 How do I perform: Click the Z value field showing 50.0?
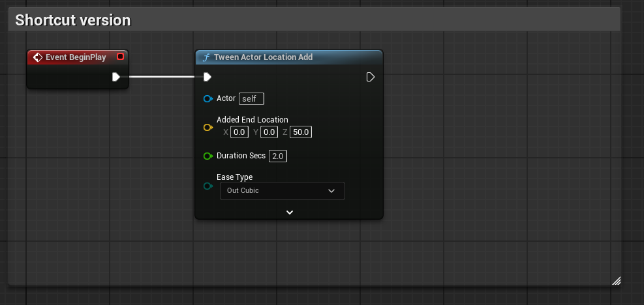[301, 132]
